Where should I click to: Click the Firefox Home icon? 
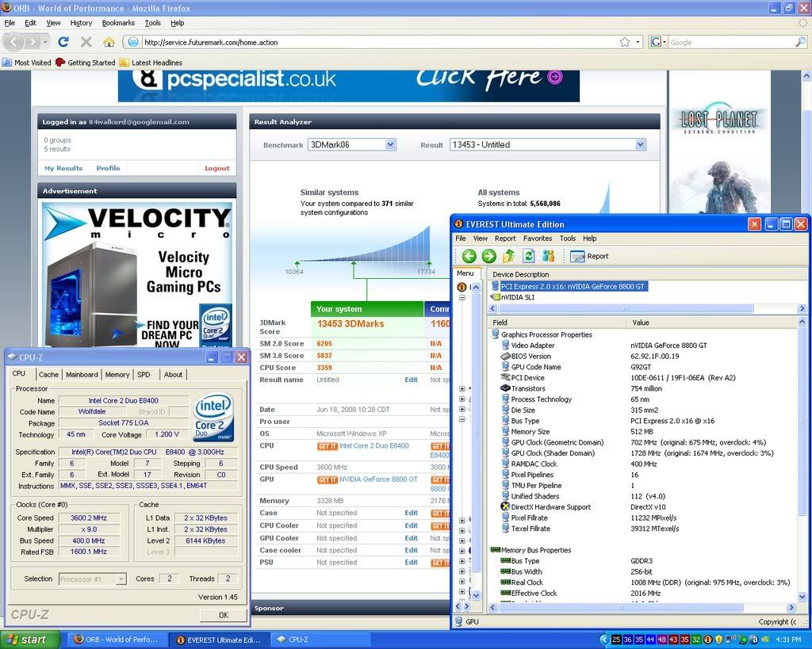click(x=109, y=42)
